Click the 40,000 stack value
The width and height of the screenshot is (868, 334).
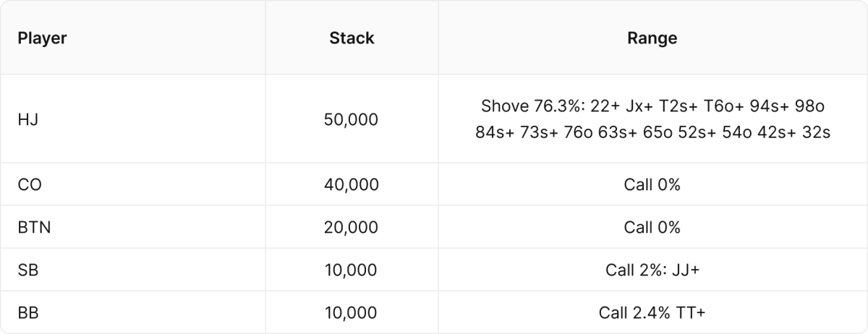coord(352,184)
